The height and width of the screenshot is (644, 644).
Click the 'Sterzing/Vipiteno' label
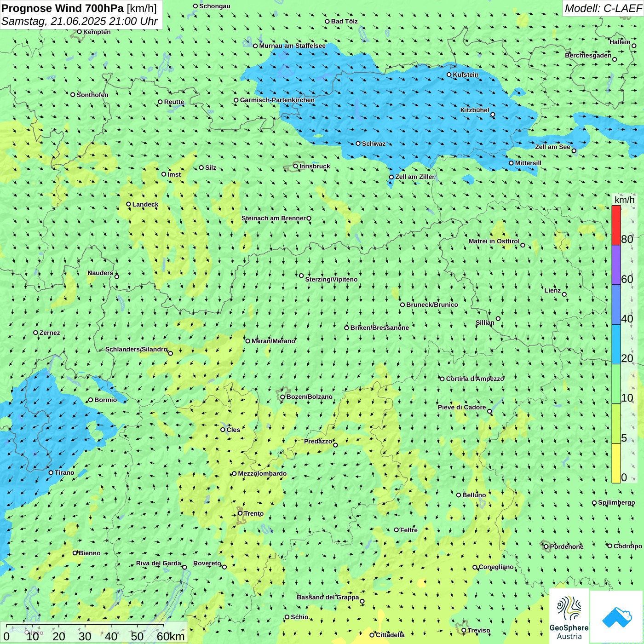point(332,279)
